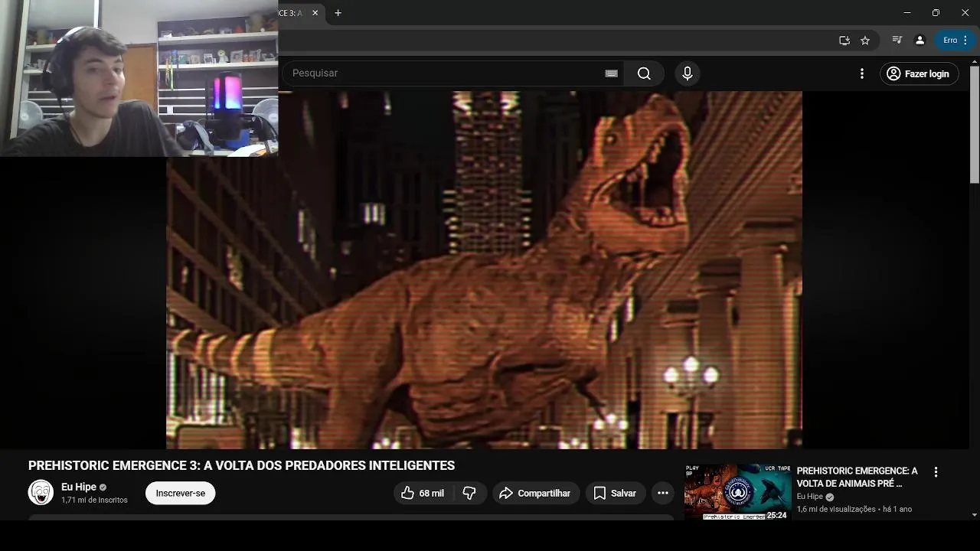Click Eu Hipe under recommended video
980x551 pixels.
[810, 497]
